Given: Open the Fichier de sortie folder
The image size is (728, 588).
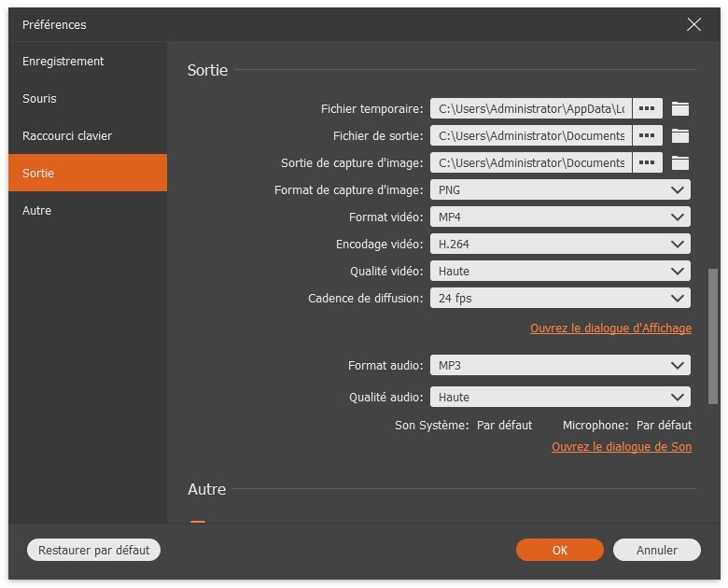Looking at the screenshot, I should (680, 136).
